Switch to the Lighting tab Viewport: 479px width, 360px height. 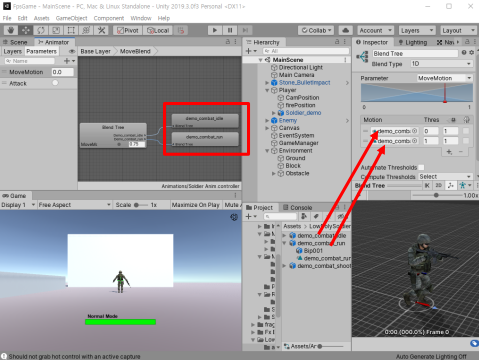pos(413,42)
